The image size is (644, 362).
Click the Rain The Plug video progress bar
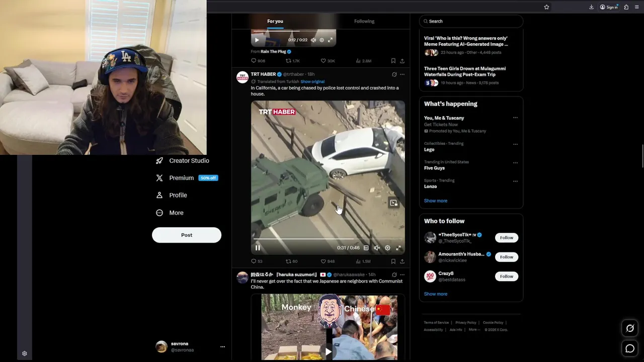[293, 32]
